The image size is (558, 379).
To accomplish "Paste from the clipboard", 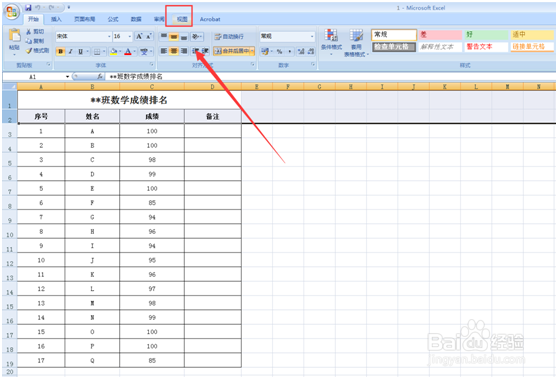I will point(14,41).
